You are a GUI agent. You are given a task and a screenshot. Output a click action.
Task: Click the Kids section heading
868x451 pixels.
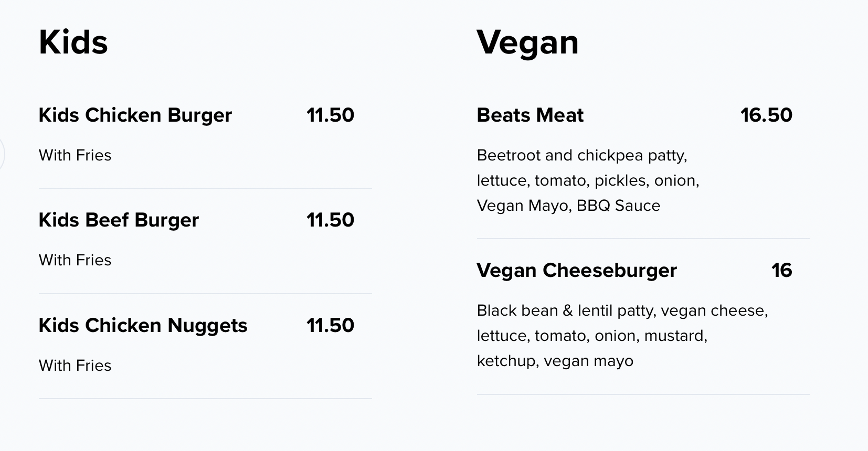73,42
